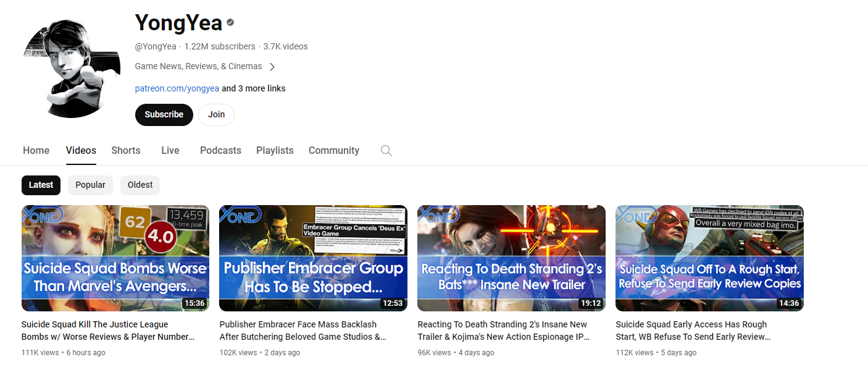The image size is (868, 375).
Task: Sort videos by Oldest chip
Action: (x=140, y=185)
